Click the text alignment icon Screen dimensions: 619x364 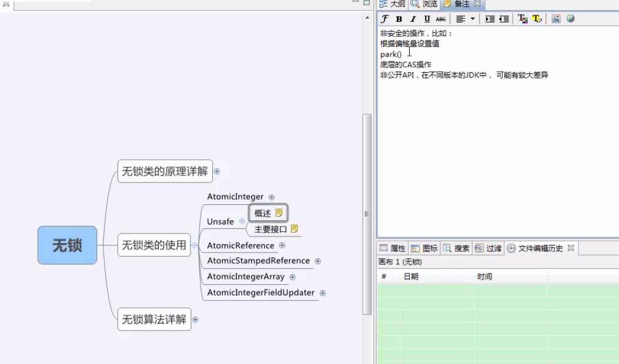(x=460, y=19)
